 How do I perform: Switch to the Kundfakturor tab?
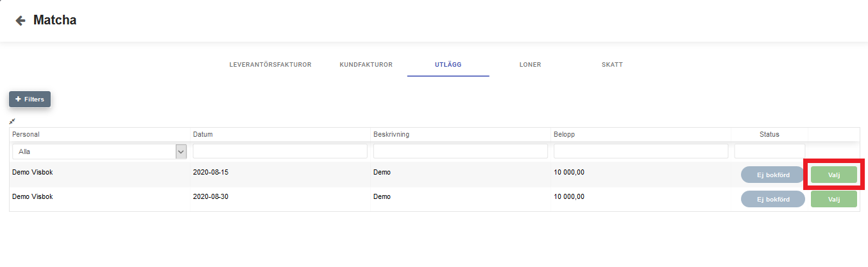click(366, 65)
